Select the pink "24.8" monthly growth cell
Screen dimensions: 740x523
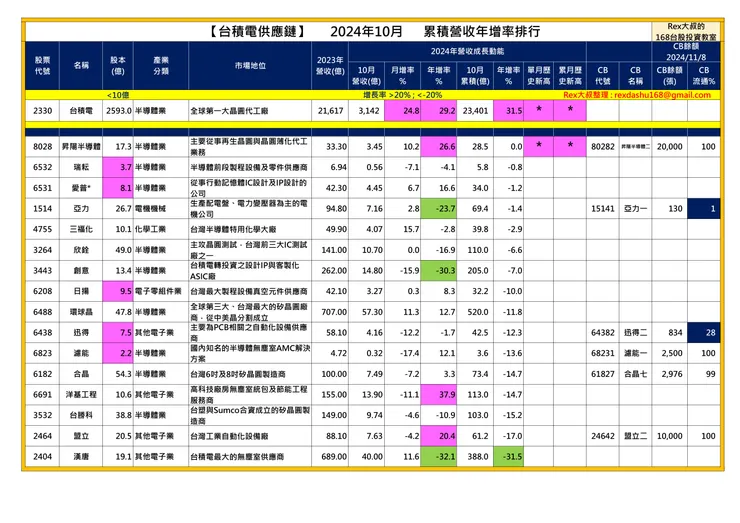[403, 111]
